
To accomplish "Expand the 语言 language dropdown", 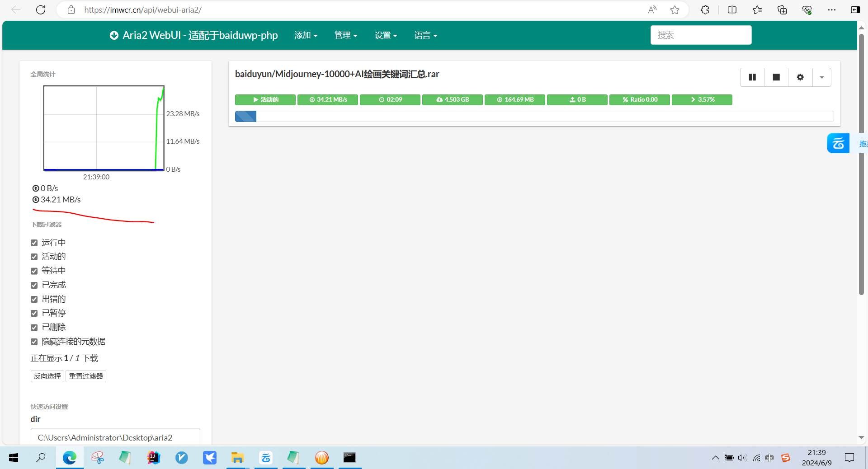I will click(x=425, y=35).
